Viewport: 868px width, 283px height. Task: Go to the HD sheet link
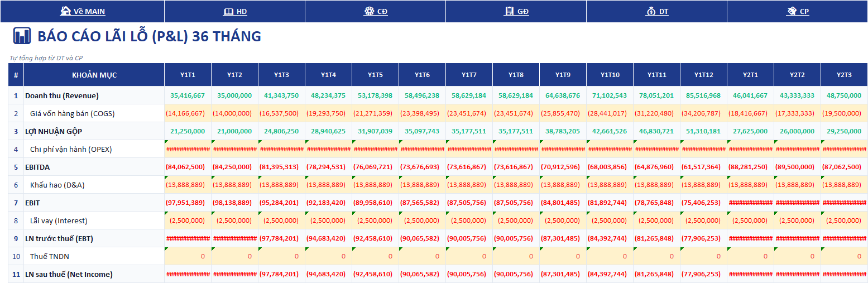click(235, 11)
